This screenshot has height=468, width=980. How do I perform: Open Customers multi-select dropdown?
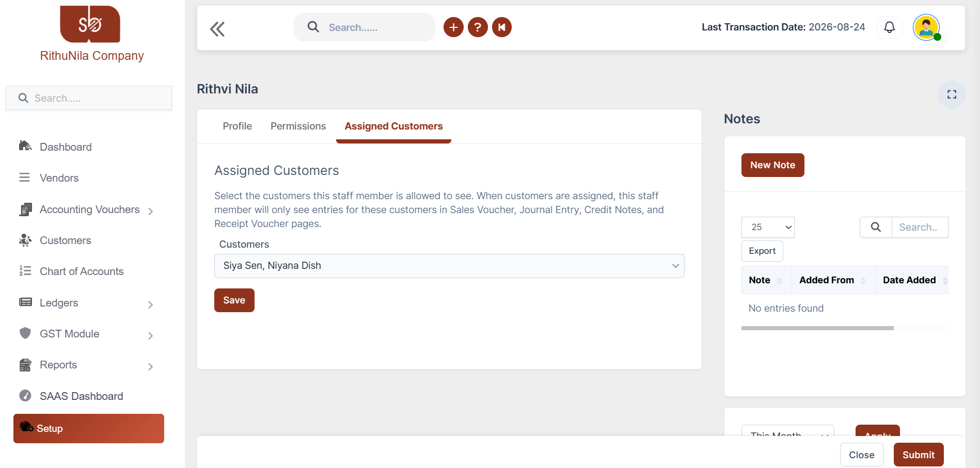tap(449, 266)
